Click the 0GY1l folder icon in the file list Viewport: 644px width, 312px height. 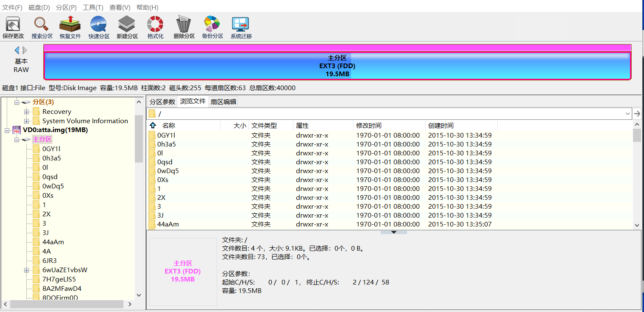pos(152,135)
